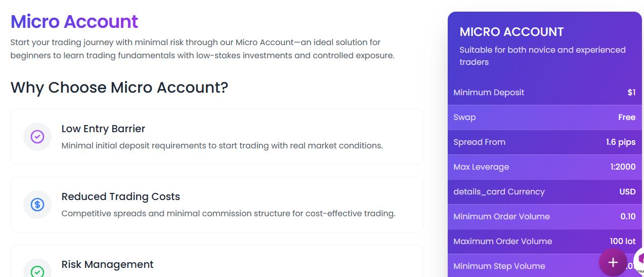
Task: Click the Micro Account page title
Action: click(x=74, y=22)
